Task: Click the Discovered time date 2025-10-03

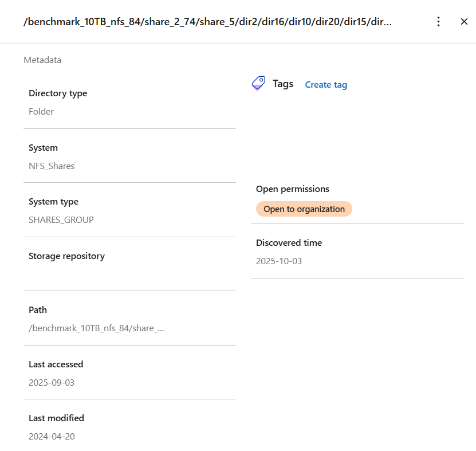Action: 279,261
